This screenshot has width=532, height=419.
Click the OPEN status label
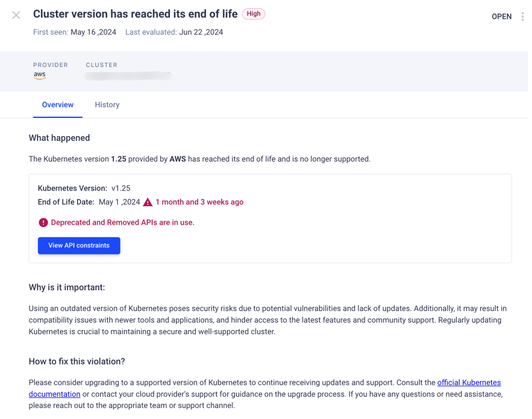click(x=501, y=16)
